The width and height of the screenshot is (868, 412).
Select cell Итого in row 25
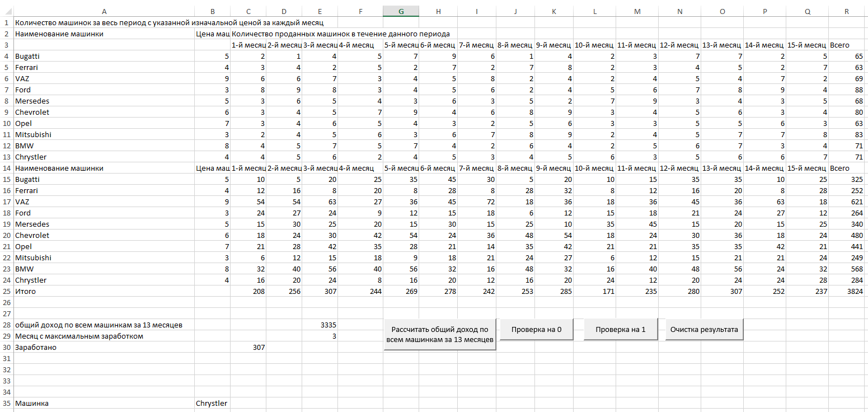tap(104, 291)
